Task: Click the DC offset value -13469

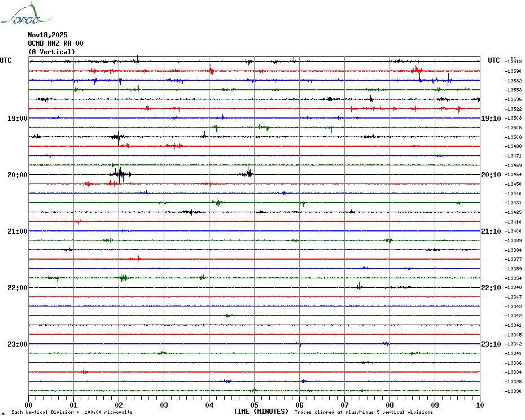Action: [x=513, y=165]
